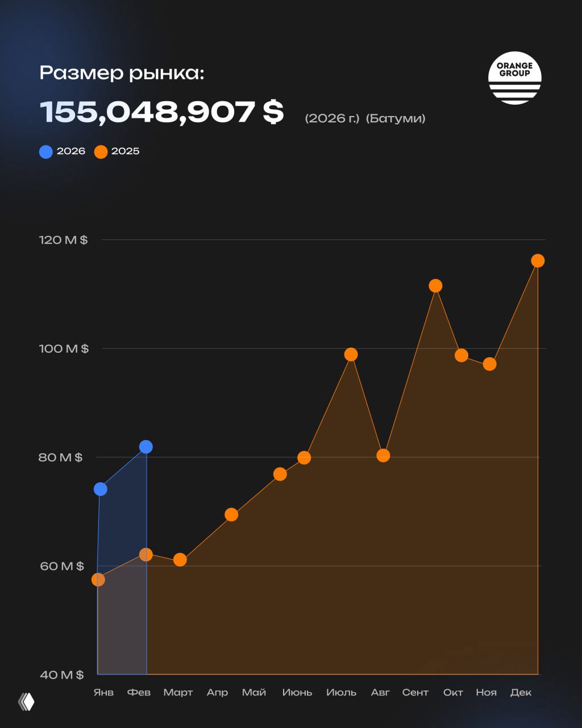This screenshot has width=582, height=728.
Task: Select the orange July 2025 data point
Action: (351, 354)
